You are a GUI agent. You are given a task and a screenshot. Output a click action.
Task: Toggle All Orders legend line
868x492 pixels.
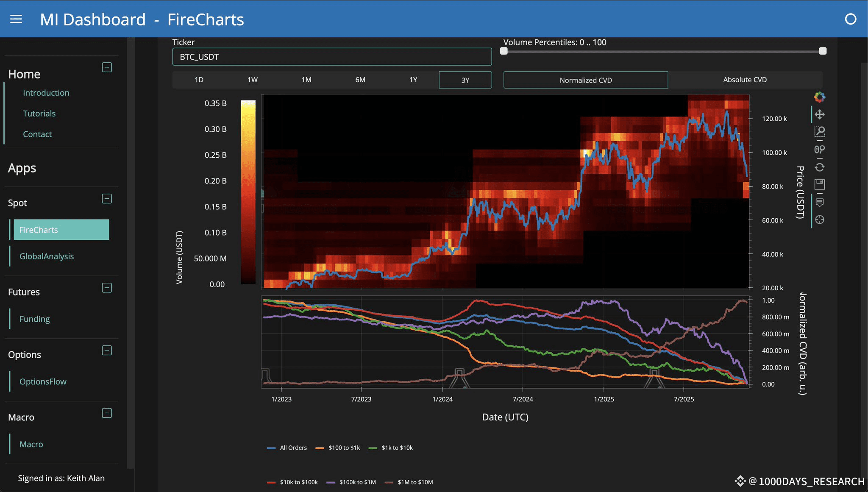click(x=287, y=448)
